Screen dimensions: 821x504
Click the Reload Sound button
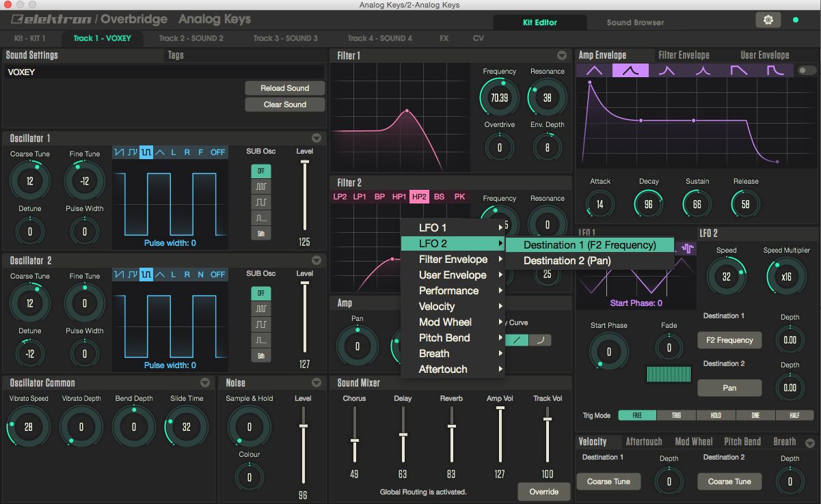(285, 88)
